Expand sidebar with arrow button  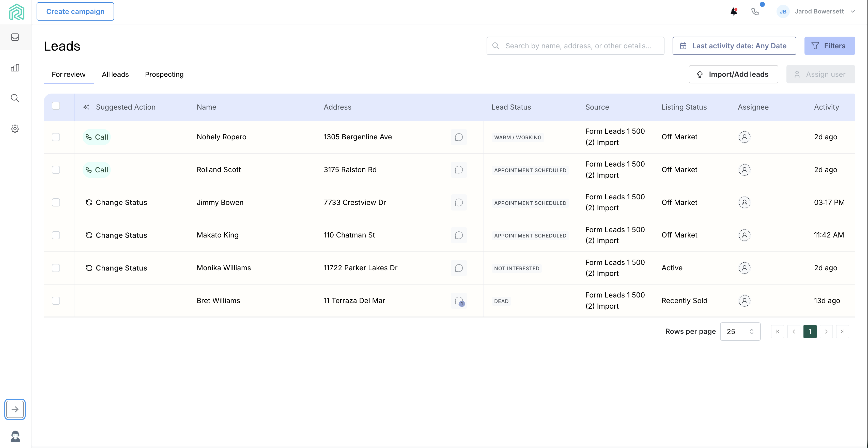click(x=15, y=409)
